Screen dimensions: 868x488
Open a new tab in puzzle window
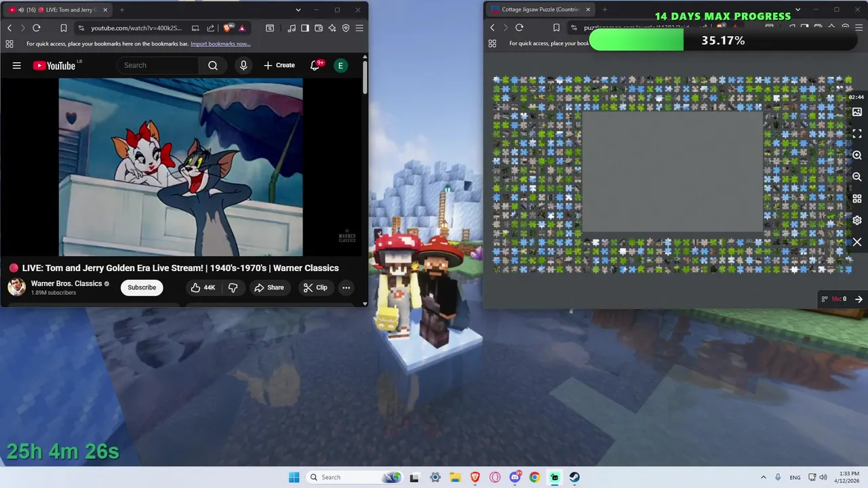point(605,9)
